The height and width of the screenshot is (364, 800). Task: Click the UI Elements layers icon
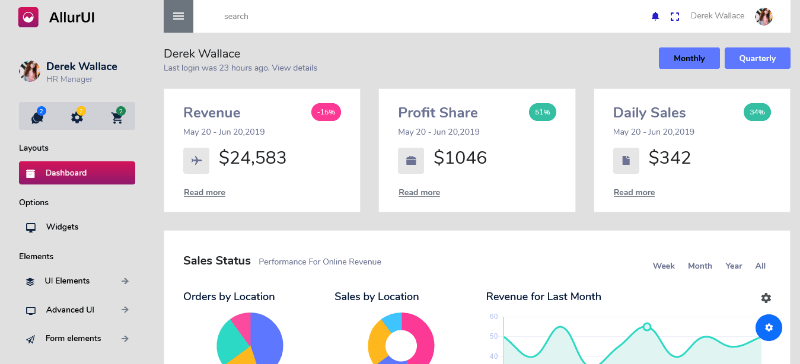30,282
